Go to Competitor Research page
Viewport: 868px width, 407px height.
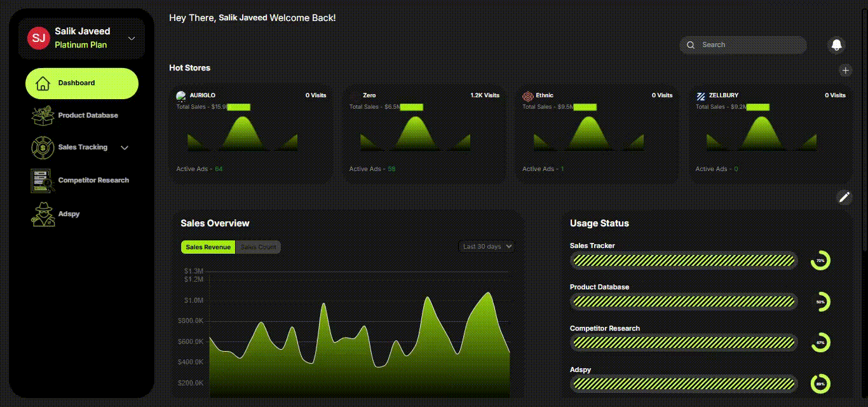[x=93, y=181]
